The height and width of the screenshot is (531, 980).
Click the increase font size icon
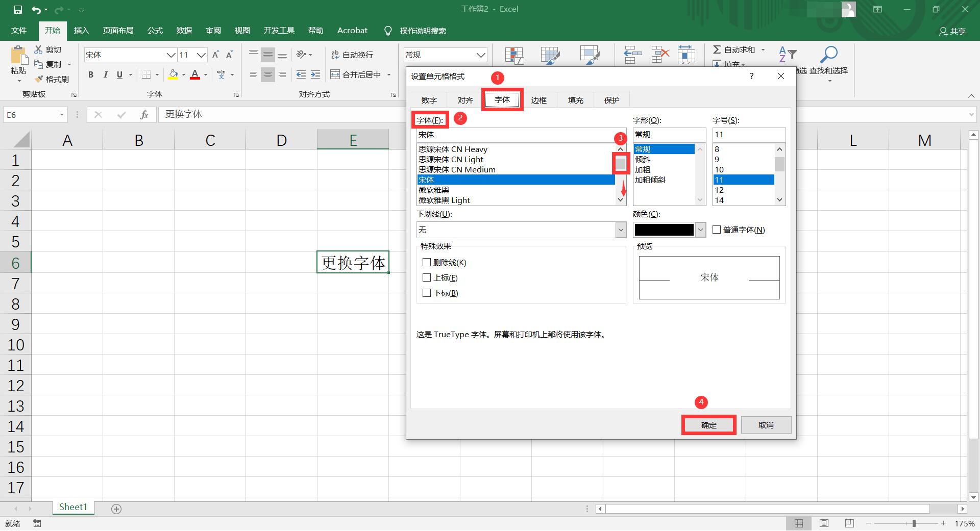click(x=215, y=55)
